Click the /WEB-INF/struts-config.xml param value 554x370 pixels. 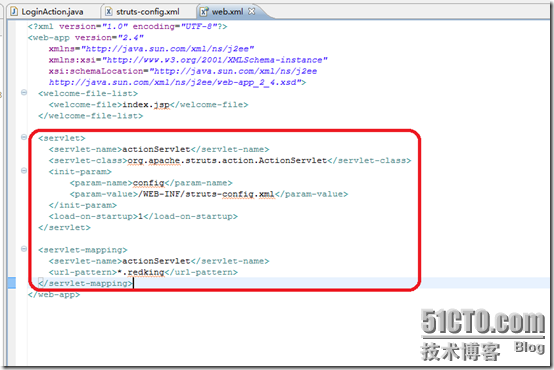pyautogui.click(x=206, y=194)
